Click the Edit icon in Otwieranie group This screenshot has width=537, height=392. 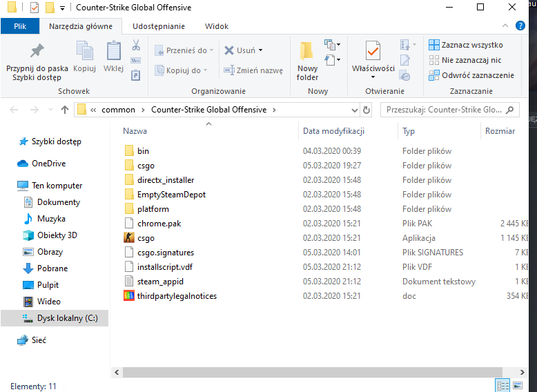[x=404, y=60]
